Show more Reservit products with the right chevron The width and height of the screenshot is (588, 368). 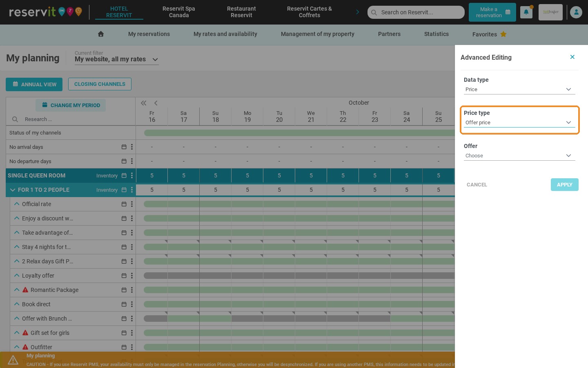point(358,12)
